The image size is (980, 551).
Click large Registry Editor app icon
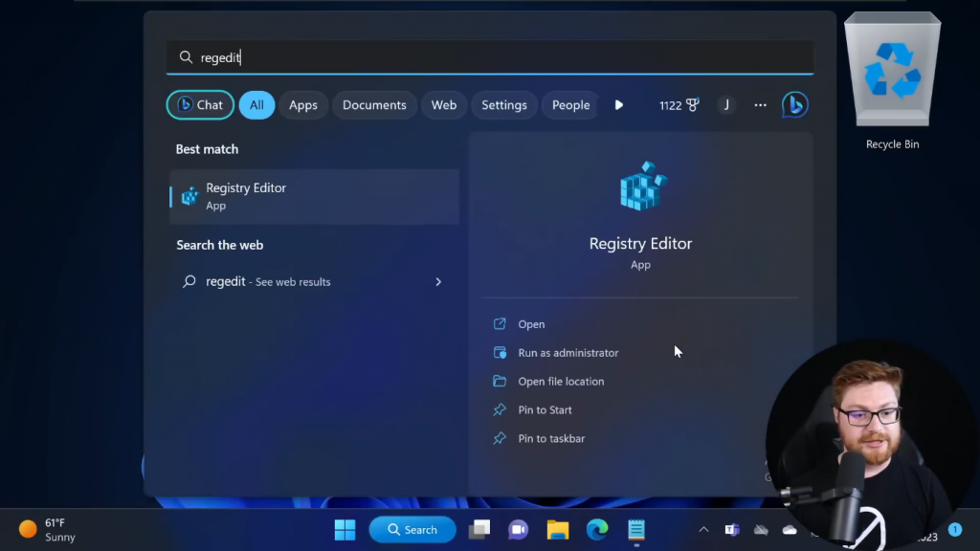click(643, 187)
